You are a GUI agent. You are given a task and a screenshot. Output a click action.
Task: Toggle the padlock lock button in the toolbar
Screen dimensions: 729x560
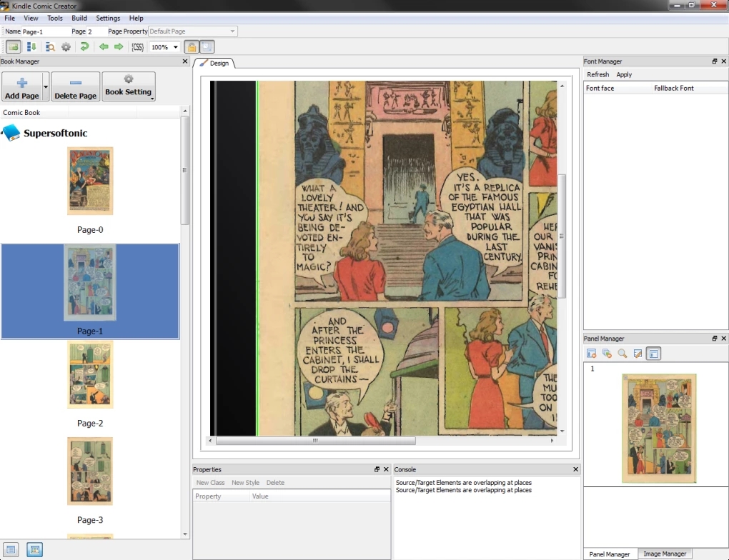pos(192,47)
